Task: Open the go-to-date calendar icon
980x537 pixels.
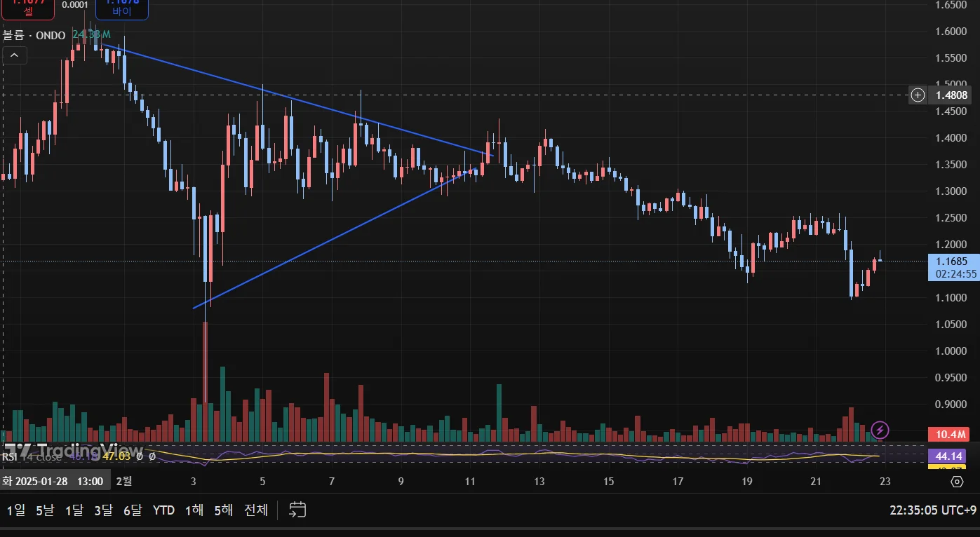Action: pos(297,510)
